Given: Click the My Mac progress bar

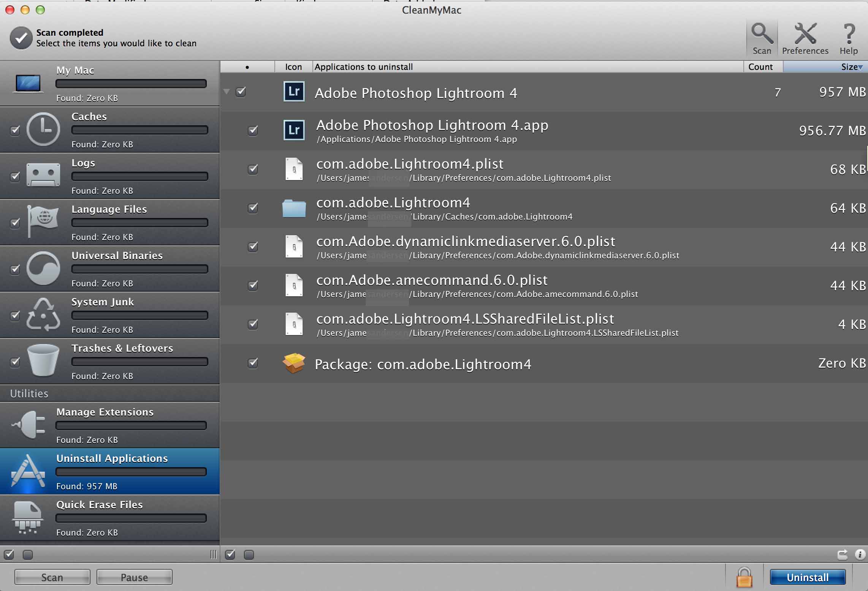Looking at the screenshot, I should click(x=131, y=84).
